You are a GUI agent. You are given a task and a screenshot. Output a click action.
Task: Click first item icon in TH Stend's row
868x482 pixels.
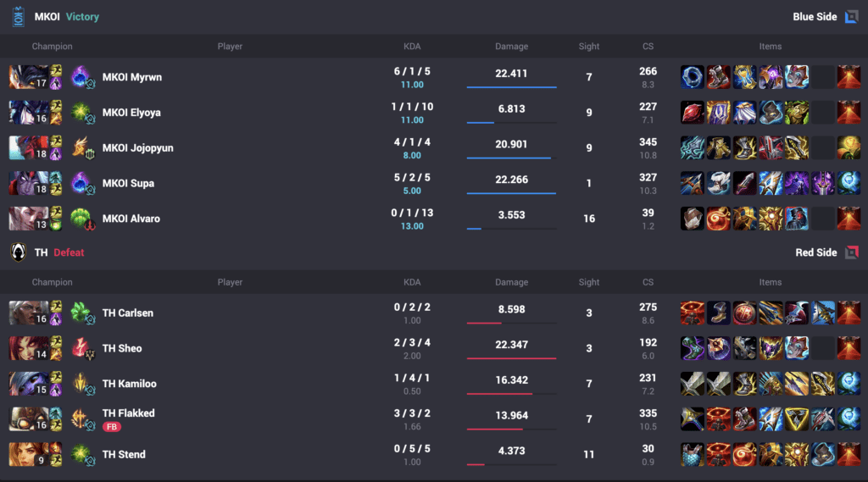[692, 455]
